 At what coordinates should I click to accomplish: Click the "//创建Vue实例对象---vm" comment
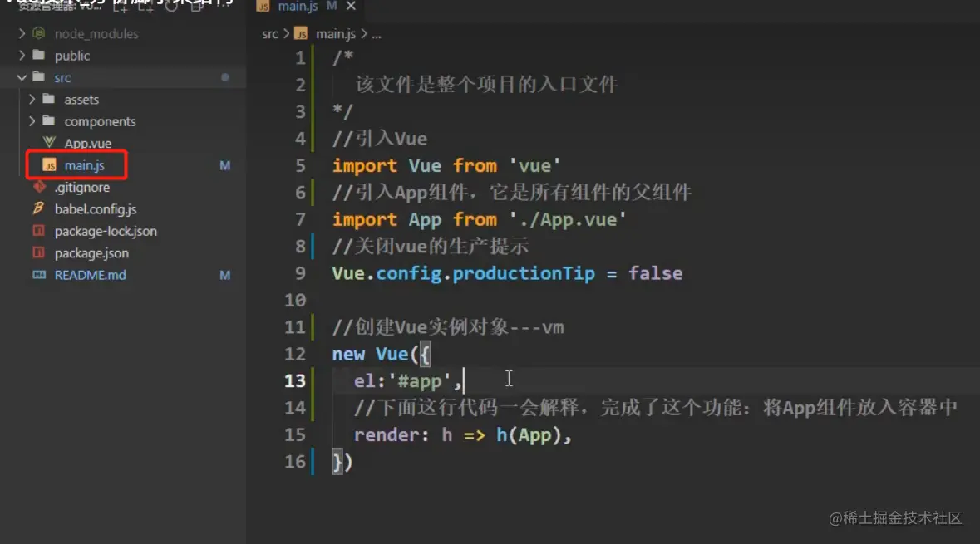[447, 326]
